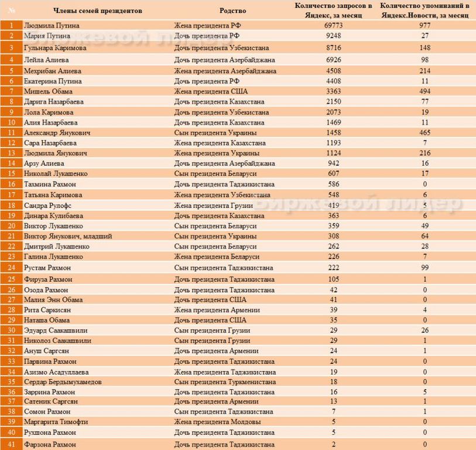Select Лейла Алиева in the table
476x450 pixels.
pos(46,60)
